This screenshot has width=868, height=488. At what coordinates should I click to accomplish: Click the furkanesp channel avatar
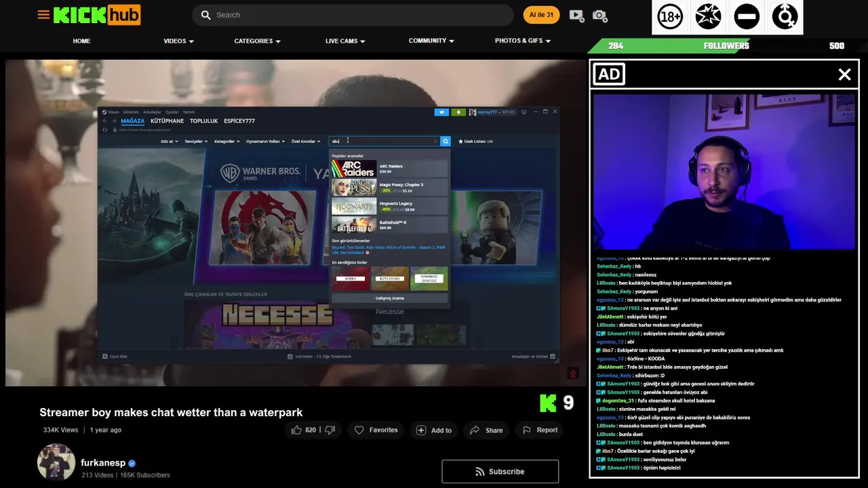(56, 462)
